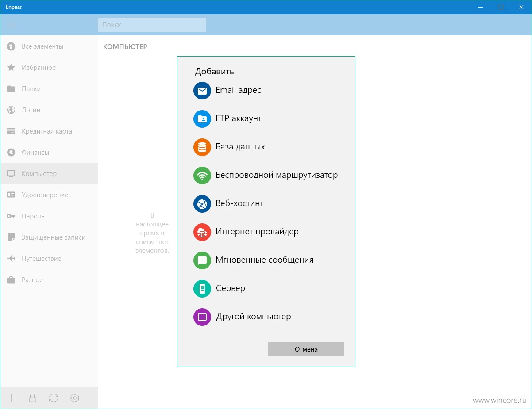Click the Пароль key icon
The width and height of the screenshot is (532, 409).
coord(11,216)
